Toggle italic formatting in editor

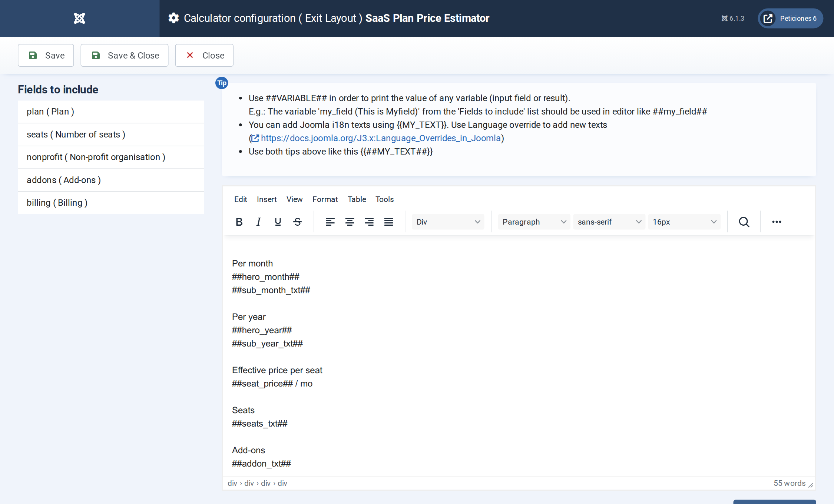click(258, 222)
